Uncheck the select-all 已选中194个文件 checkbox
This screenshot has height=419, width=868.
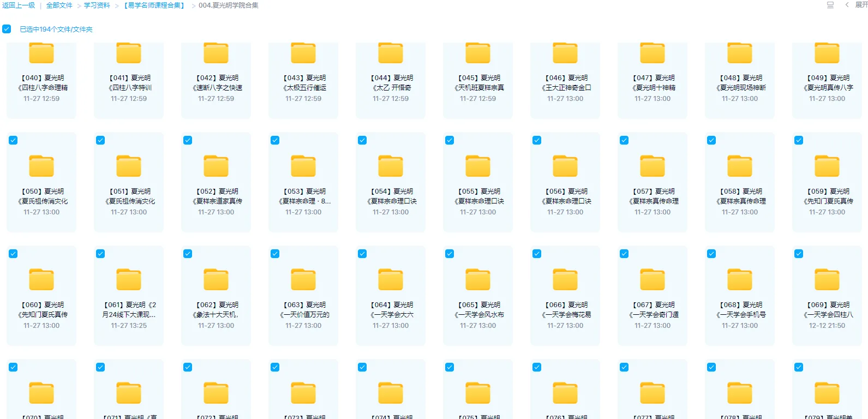(7, 29)
